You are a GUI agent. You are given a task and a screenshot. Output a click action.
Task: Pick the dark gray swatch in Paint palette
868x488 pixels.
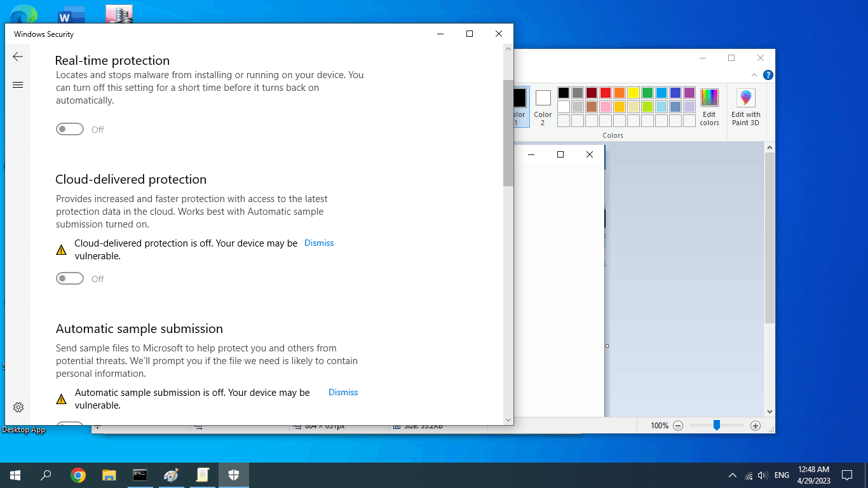tap(578, 93)
